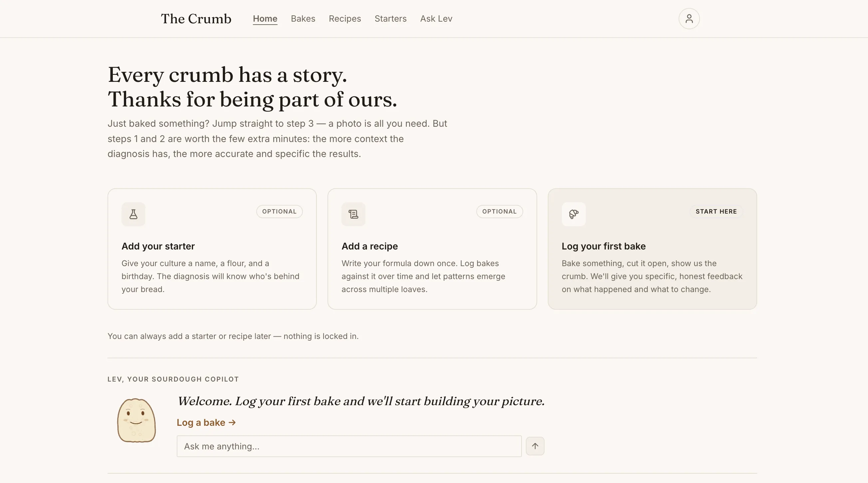Navigate to the Starters page
Image resolution: width=868 pixels, height=483 pixels.
(390, 19)
